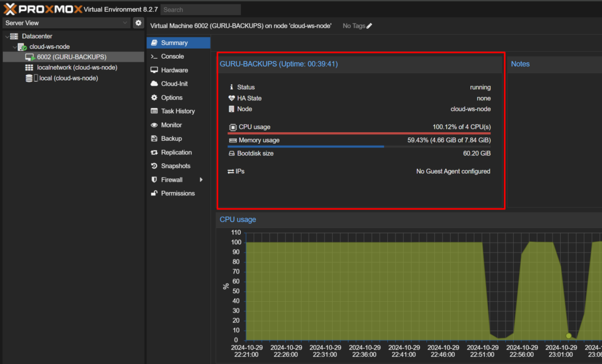
Task: Click the Datacenter server icon
Action: coord(14,36)
